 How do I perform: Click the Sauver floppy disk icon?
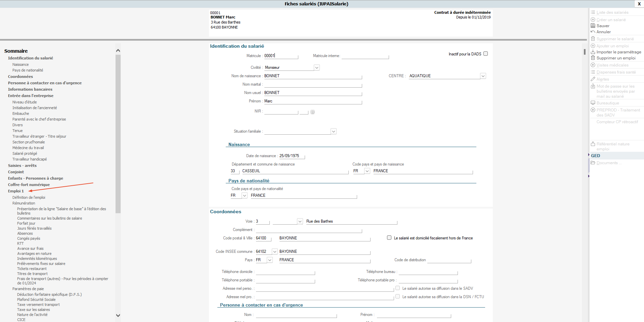click(x=593, y=26)
